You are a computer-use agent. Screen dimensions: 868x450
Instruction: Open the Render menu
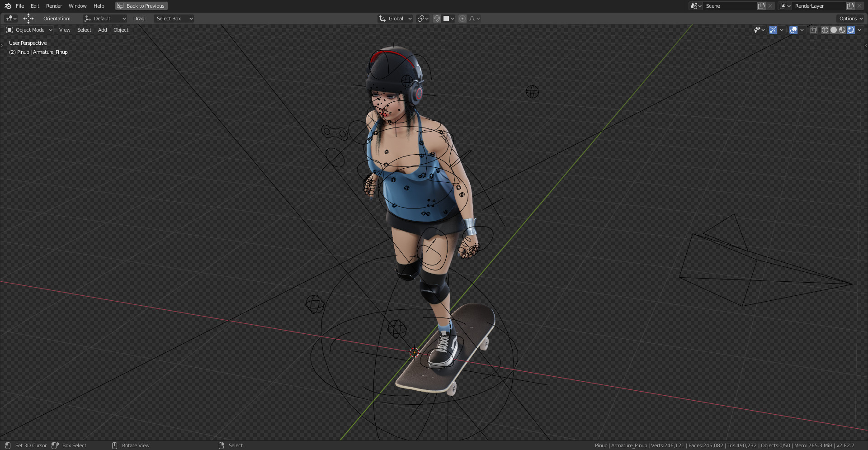(54, 6)
